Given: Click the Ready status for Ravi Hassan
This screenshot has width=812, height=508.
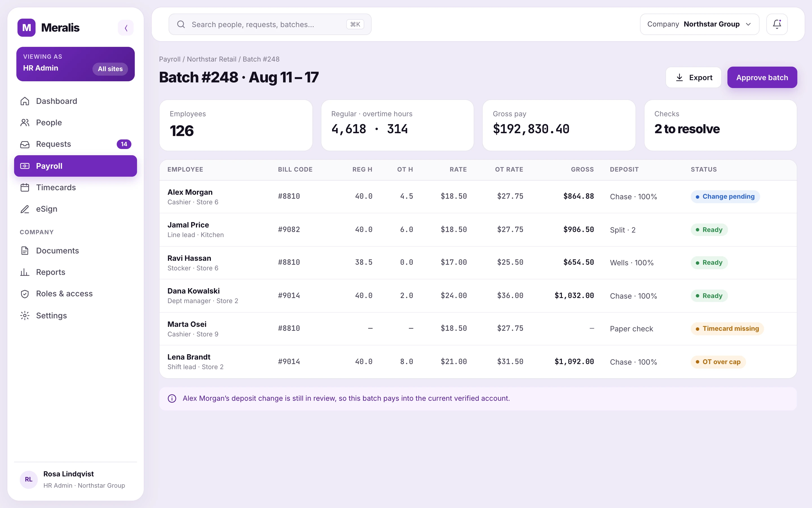Looking at the screenshot, I should 709,263.
